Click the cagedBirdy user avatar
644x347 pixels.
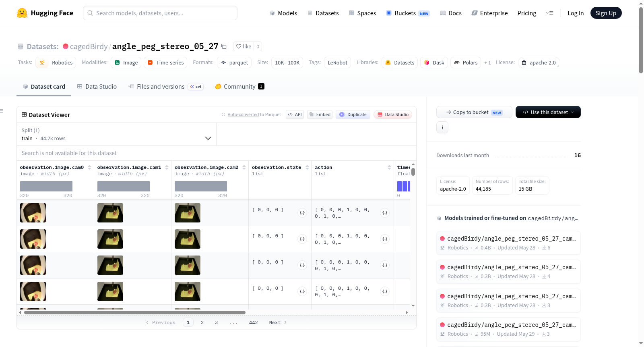(x=66, y=46)
